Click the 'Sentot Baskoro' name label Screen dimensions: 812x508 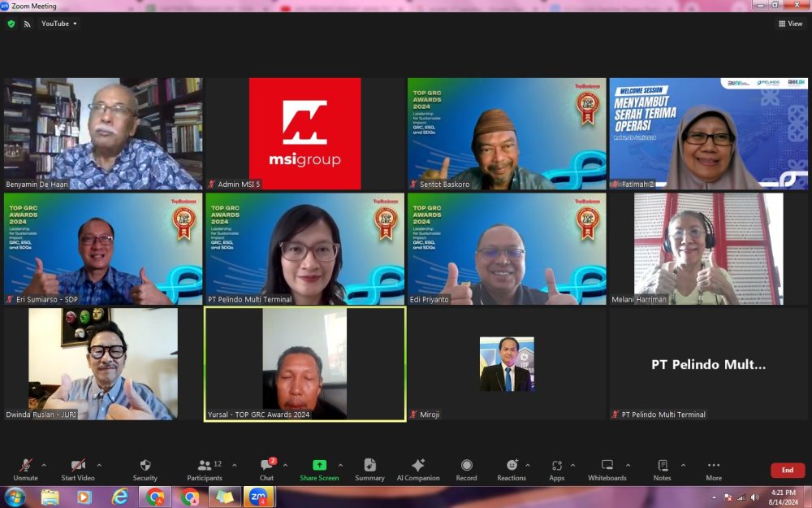pos(444,184)
